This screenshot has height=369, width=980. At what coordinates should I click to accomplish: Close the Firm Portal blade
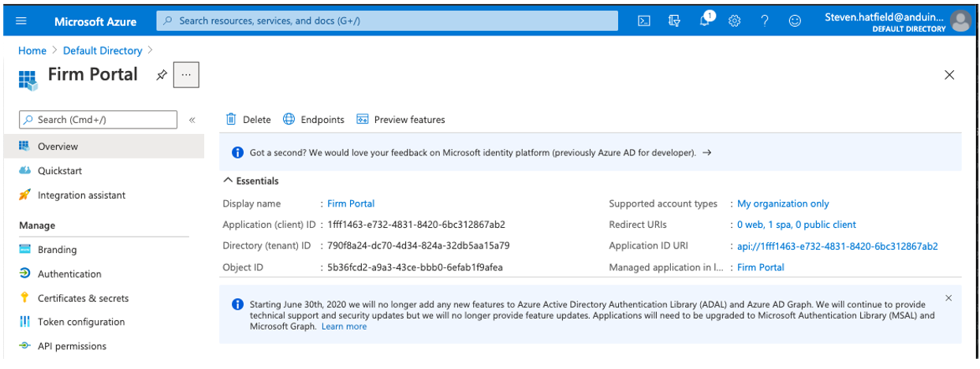(x=949, y=75)
